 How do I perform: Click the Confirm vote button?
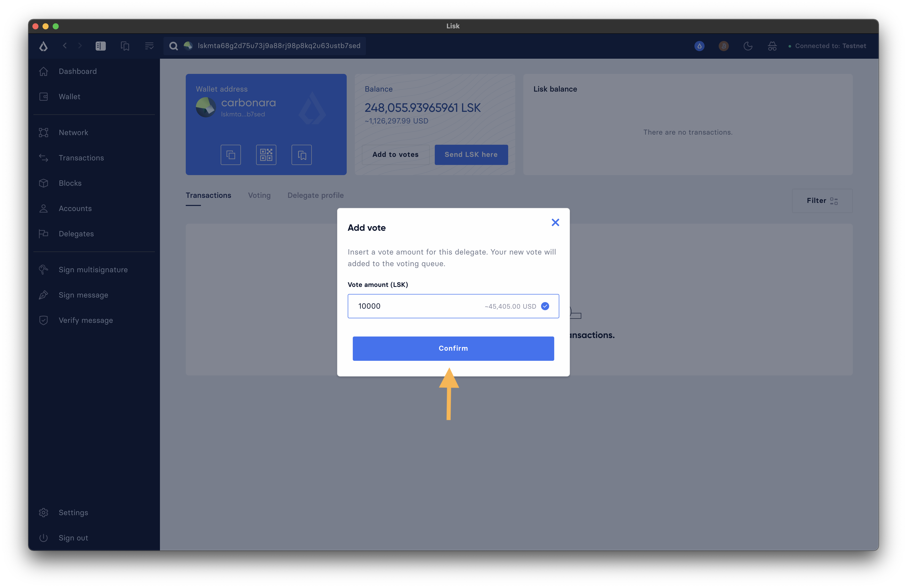(453, 348)
